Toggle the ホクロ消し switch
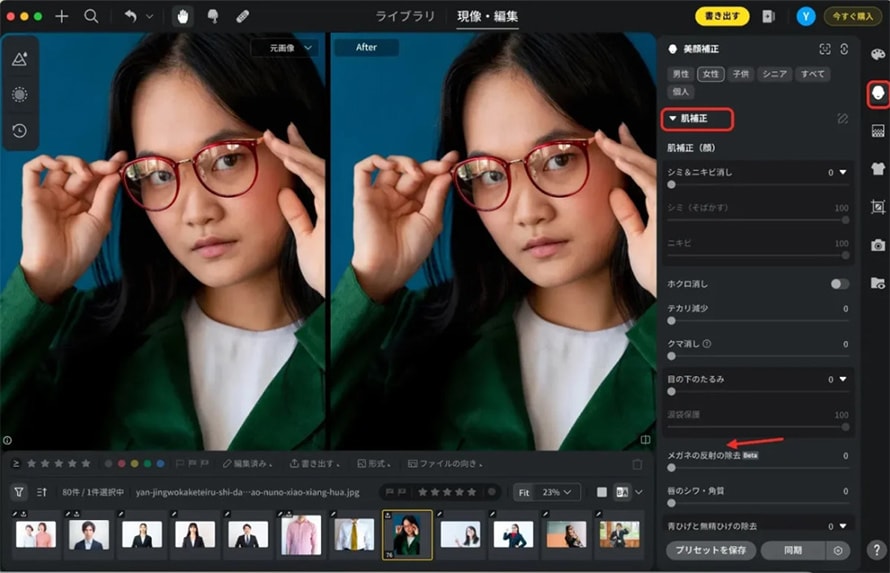 pos(839,284)
